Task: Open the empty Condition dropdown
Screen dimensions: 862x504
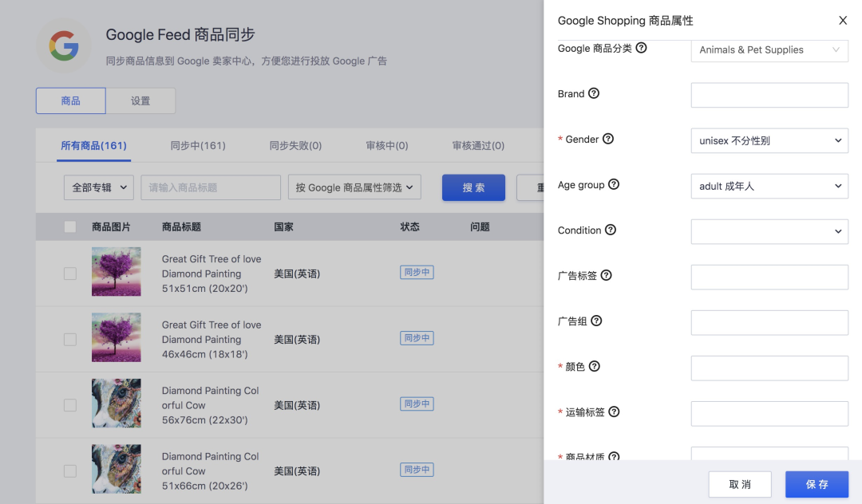Action: click(x=769, y=232)
